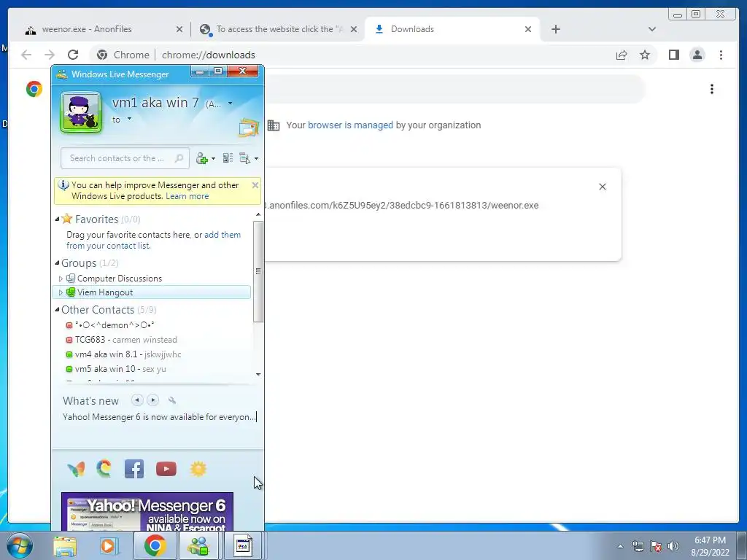Click the Yahoo! Messenger 6 ad banner

click(147, 512)
